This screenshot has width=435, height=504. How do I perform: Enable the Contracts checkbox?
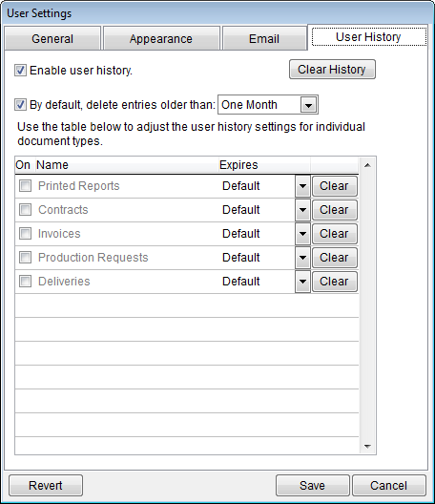(x=25, y=210)
